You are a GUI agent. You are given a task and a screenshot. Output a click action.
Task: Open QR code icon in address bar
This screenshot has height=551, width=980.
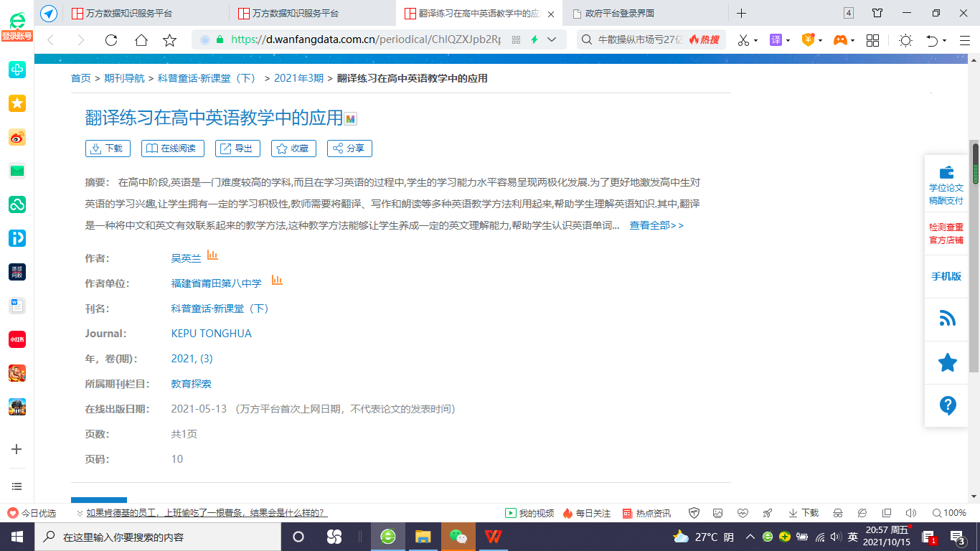(516, 40)
